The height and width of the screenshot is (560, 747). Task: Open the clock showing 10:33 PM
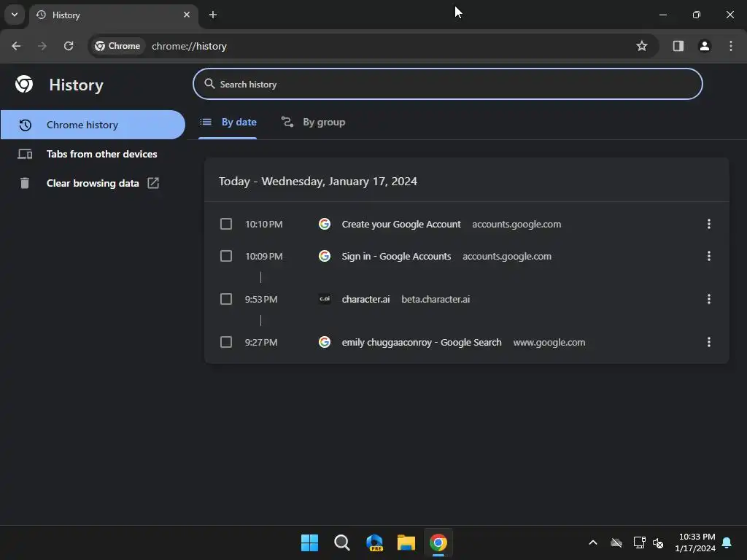click(x=695, y=542)
